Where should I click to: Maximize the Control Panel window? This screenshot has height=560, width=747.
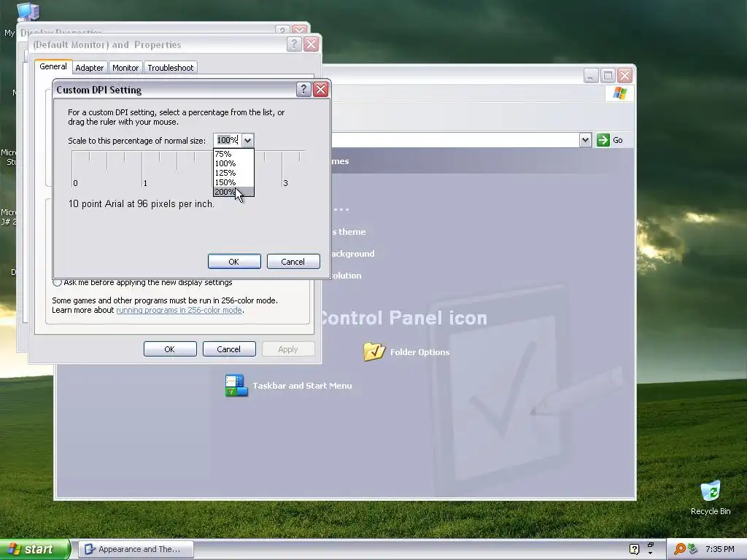pyautogui.click(x=608, y=76)
